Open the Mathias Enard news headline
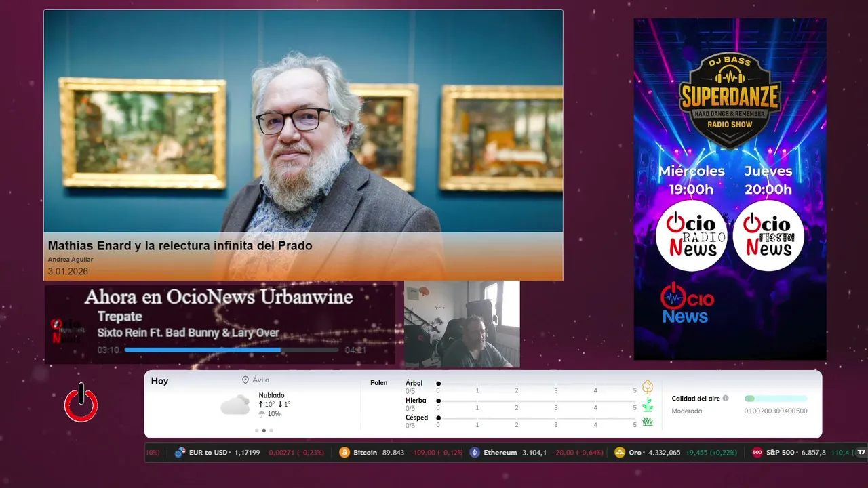Screen dimensions: 868x488 click(180, 245)
